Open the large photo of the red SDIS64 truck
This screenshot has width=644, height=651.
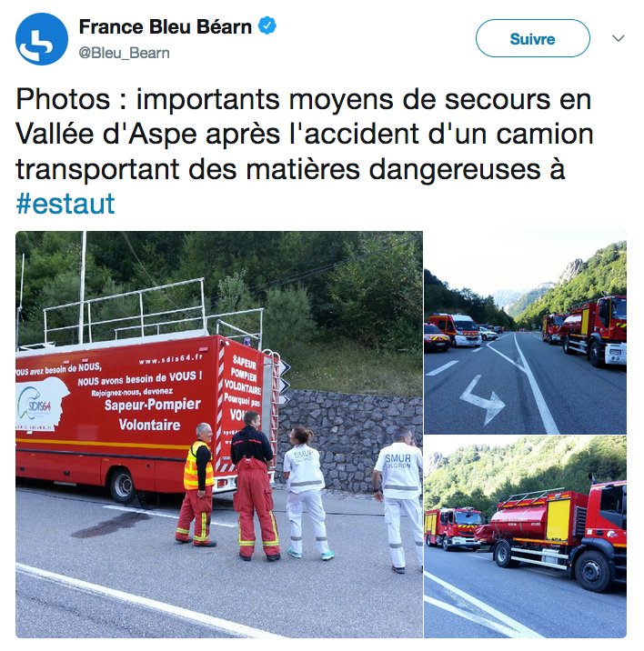tap(219, 435)
